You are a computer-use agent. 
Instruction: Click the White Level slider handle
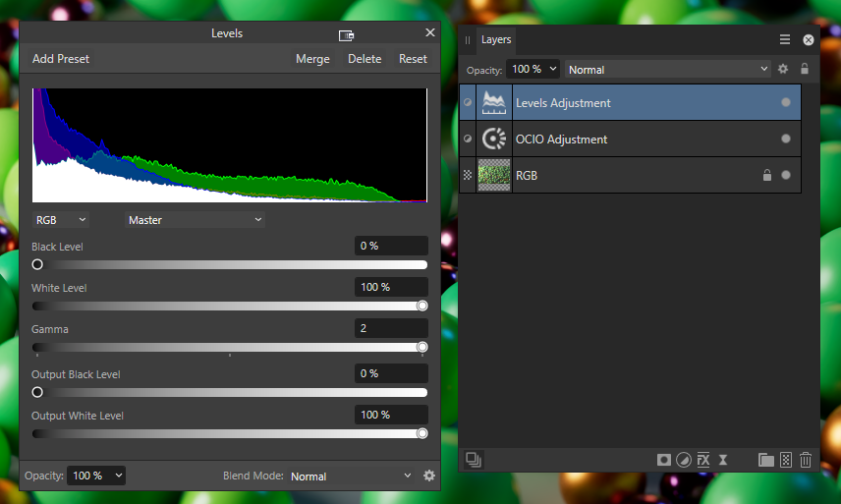[422, 306]
